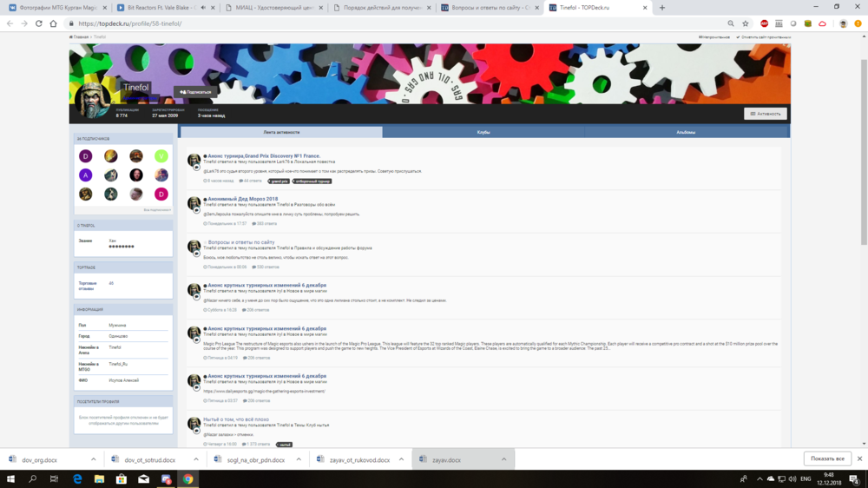Click the Подписаться follow button
868x488 pixels.
[x=195, y=92]
